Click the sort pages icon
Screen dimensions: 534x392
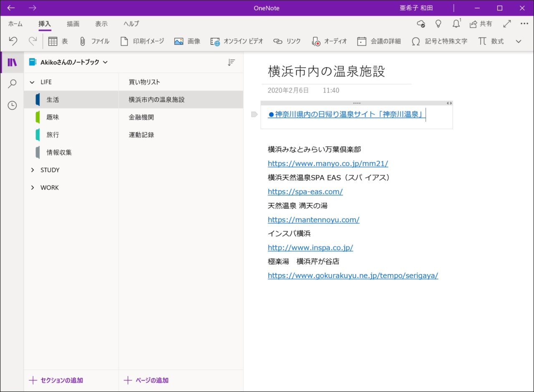231,62
